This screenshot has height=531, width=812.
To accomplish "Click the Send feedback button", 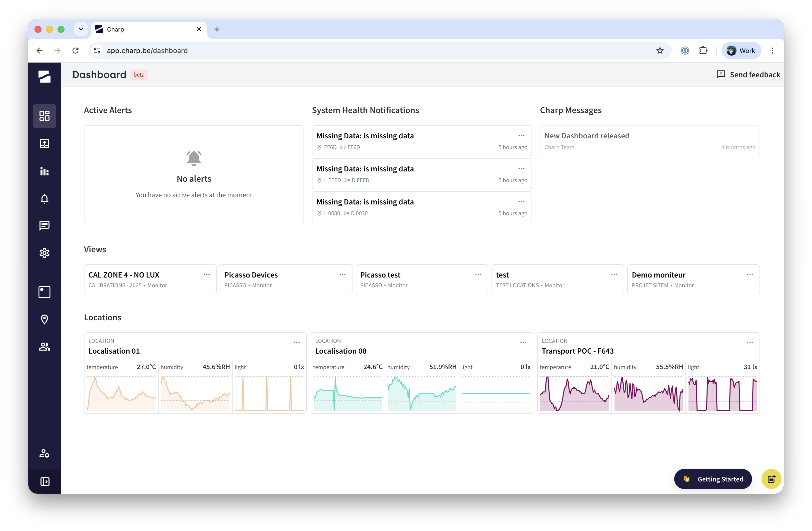I will (x=748, y=74).
